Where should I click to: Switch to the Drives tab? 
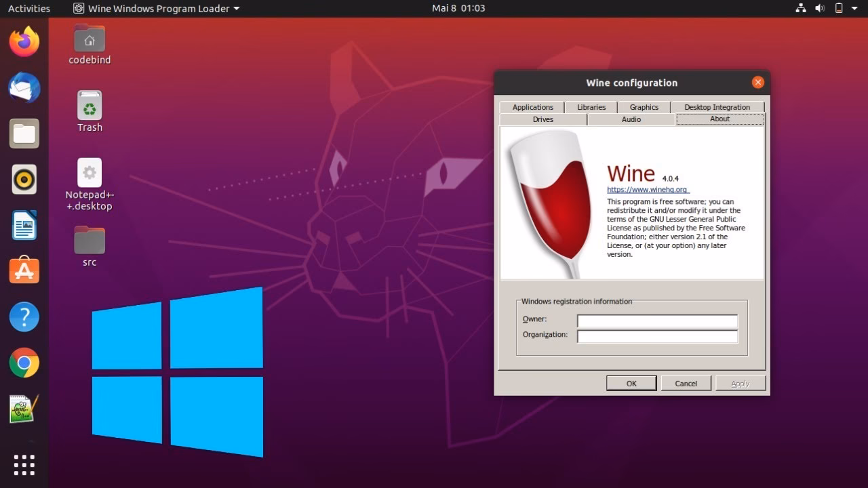click(x=543, y=119)
